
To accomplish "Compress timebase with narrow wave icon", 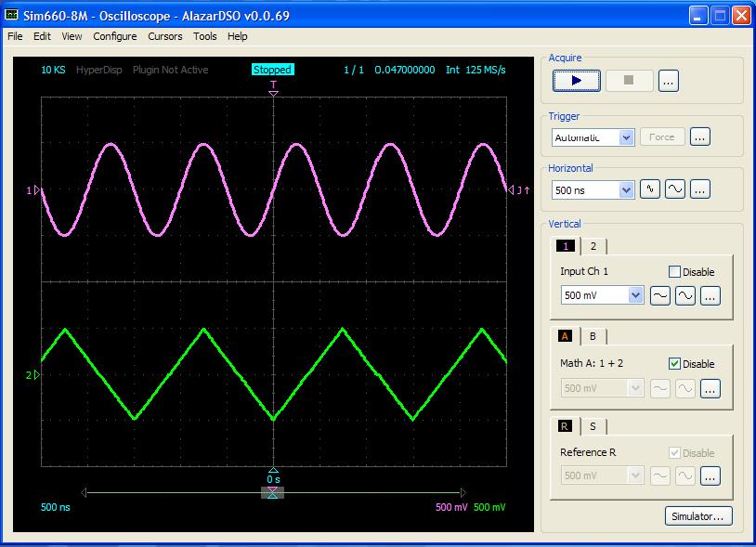I will tap(650, 189).
